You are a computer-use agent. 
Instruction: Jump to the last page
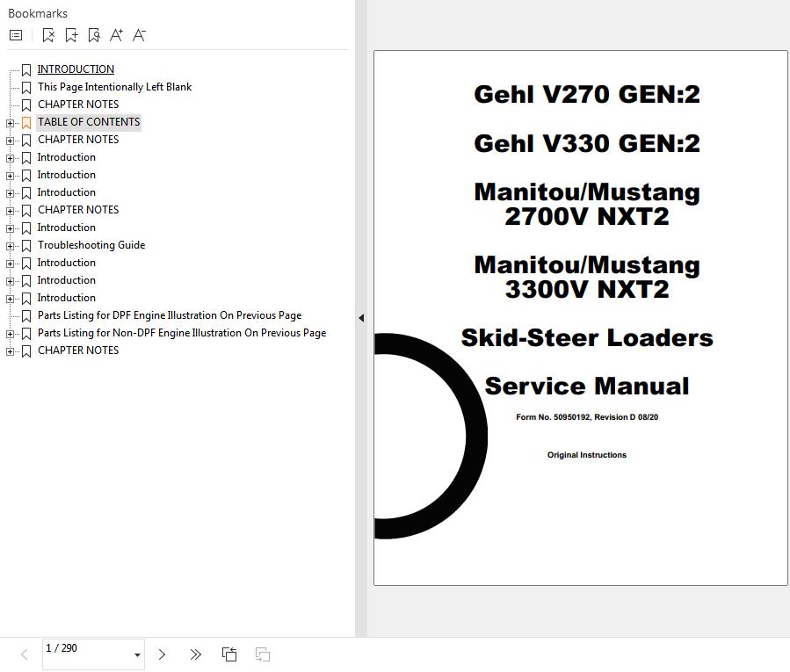tap(195, 654)
